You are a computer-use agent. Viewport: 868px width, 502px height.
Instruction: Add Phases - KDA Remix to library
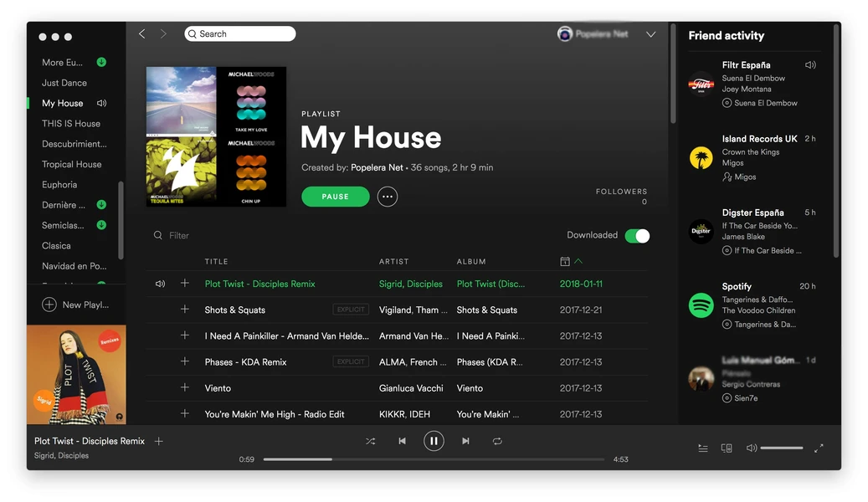185,361
